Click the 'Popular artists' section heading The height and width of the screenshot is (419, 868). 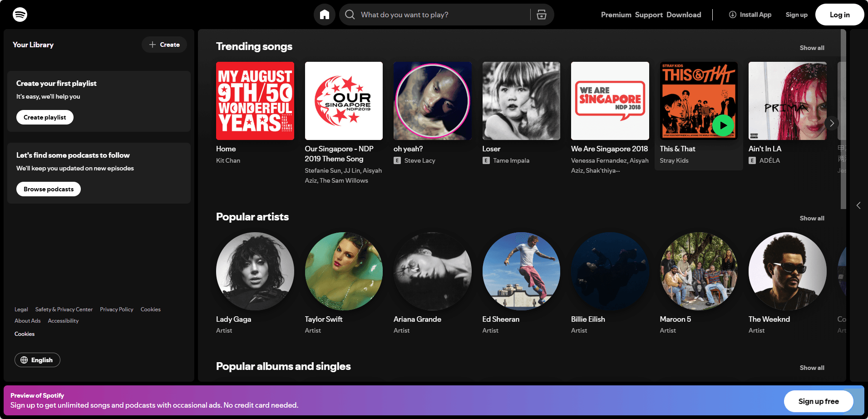point(252,217)
